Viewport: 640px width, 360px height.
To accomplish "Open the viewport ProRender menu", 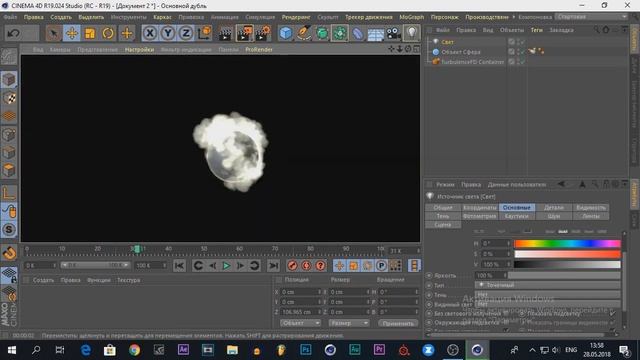I will click(x=259, y=49).
